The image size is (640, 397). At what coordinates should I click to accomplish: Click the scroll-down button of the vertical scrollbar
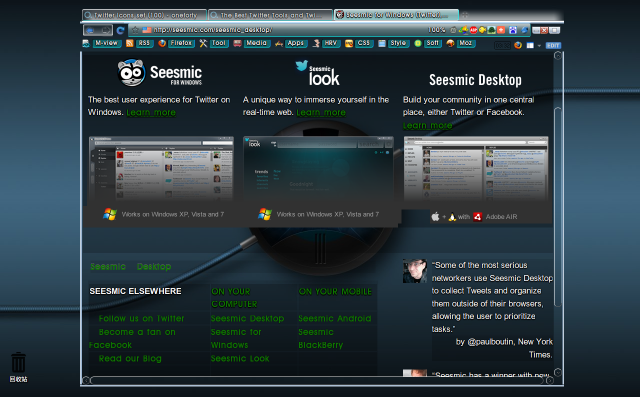[x=558, y=372]
